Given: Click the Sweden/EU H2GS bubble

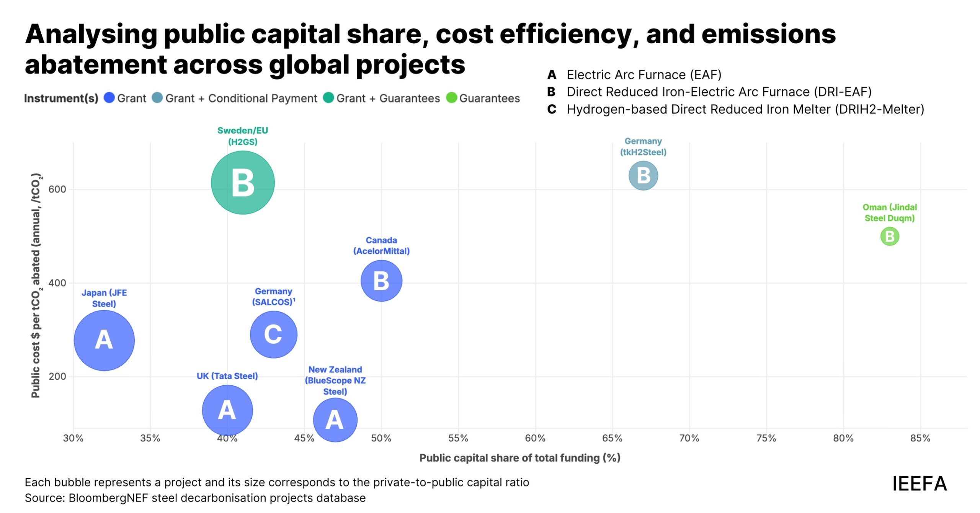Looking at the screenshot, I should [x=243, y=183].
